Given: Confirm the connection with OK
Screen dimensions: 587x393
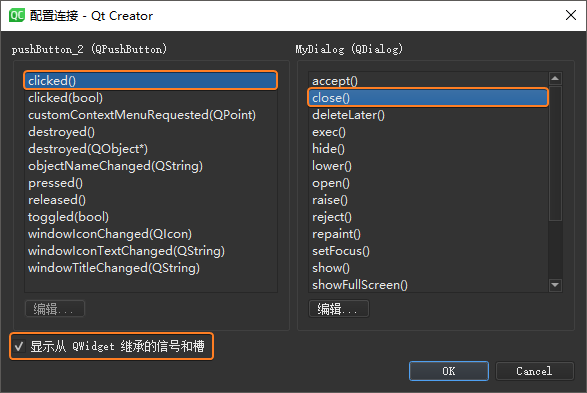Looking at the screenshot, I should click(448, 371).
